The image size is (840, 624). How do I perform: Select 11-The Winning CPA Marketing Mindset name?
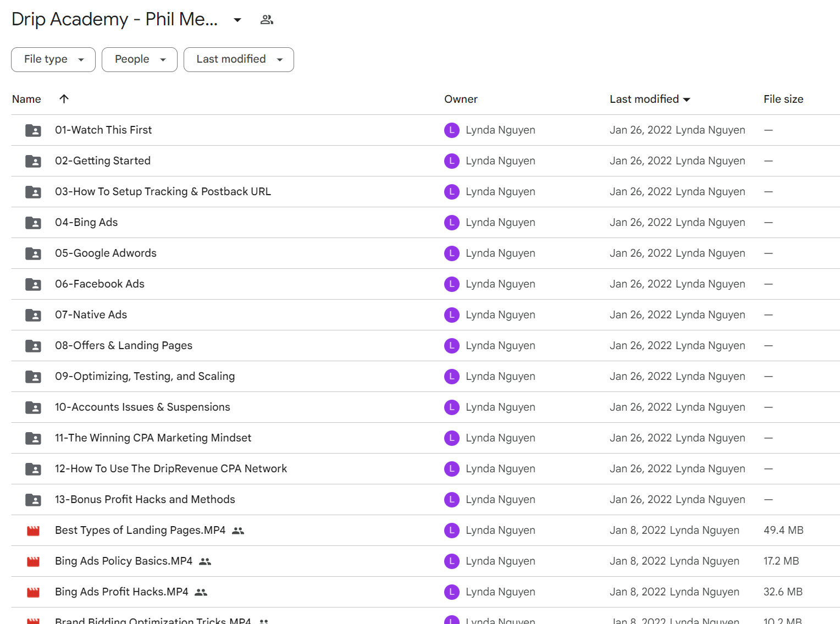pos(153,438)
